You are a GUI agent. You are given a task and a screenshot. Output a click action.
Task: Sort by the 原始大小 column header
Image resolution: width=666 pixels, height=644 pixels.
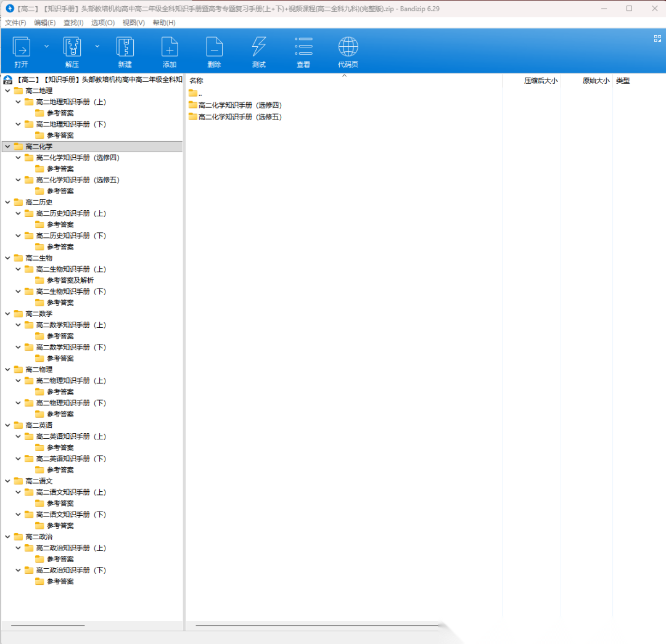click(596, 81)
